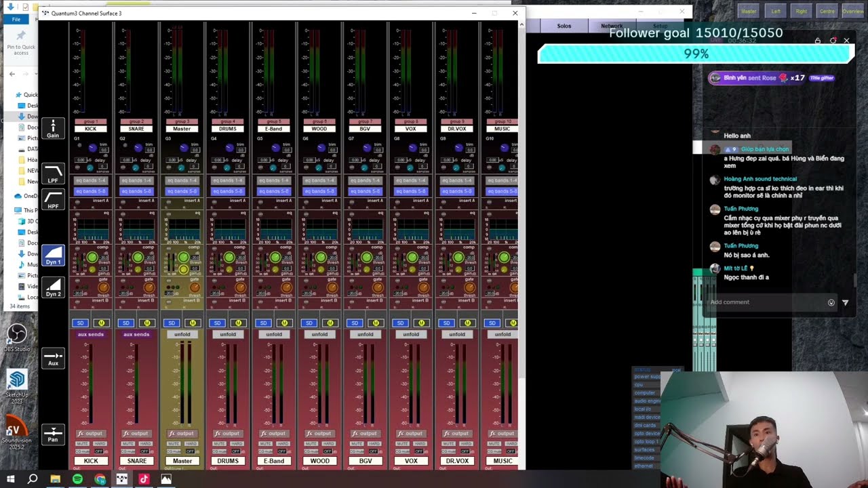Unfold the BGV channel
This screenshot has height=488, width=868.
(366, 334)
